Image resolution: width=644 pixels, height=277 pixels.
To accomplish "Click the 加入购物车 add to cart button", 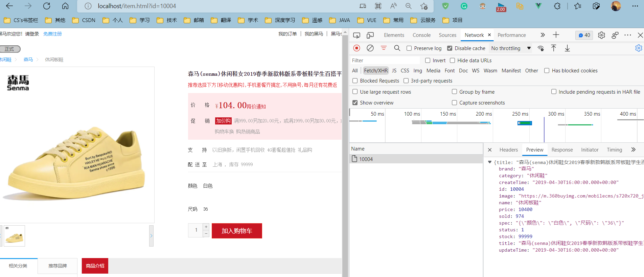I will pos(237,231).
